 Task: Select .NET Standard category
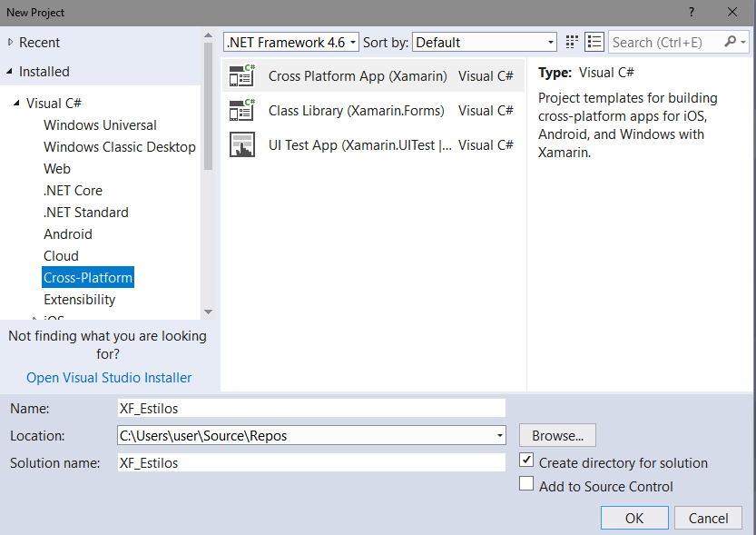pos(86,212)
